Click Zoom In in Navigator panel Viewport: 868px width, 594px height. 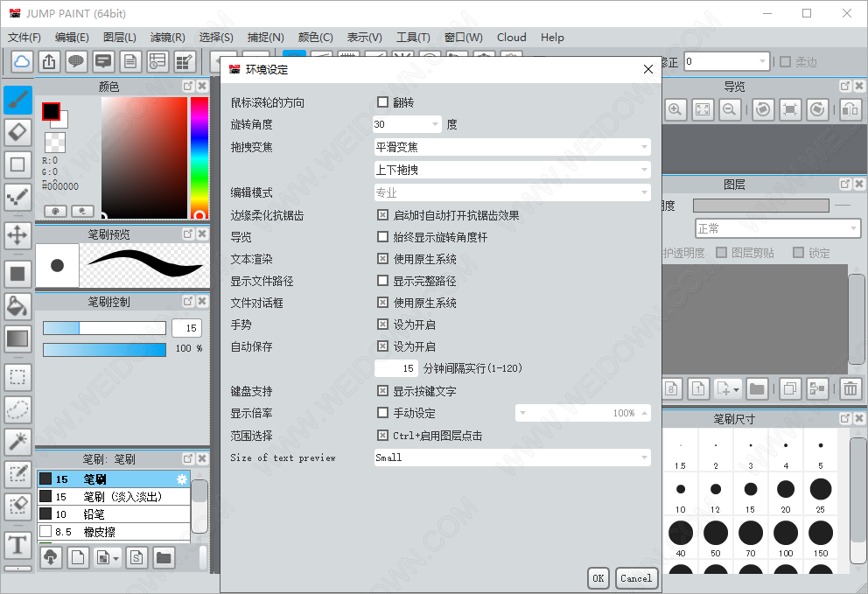click(x=675, y=109)
